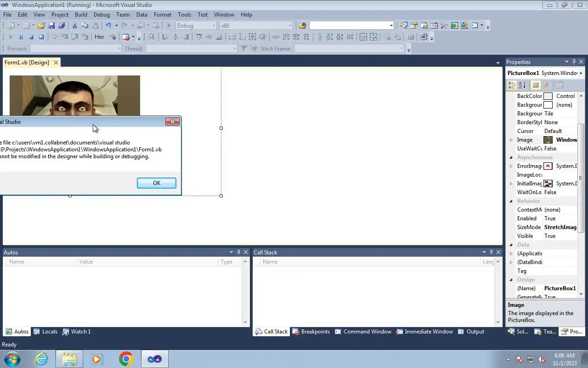Click the Image property thumbnail

(548, 140)
